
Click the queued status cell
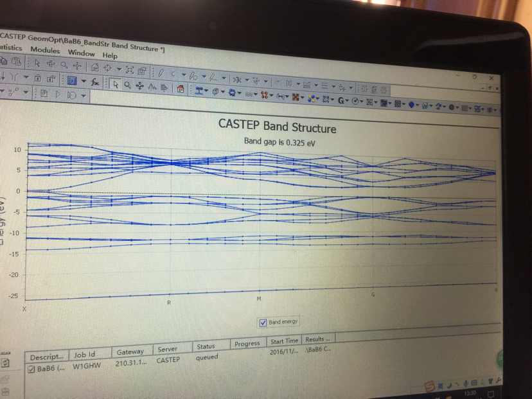click(x=207, y=357)
